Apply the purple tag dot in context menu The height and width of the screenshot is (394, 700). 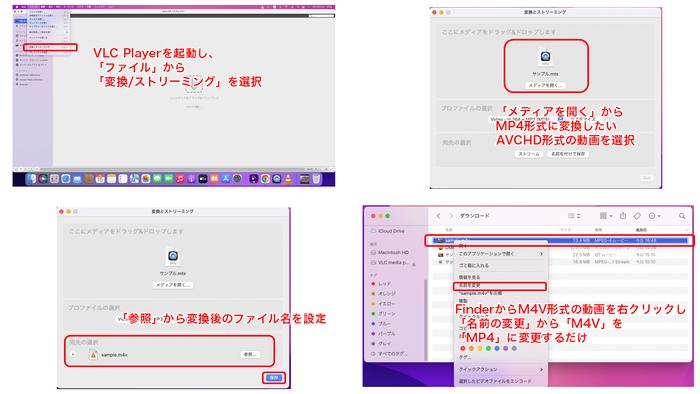(505, 348)
